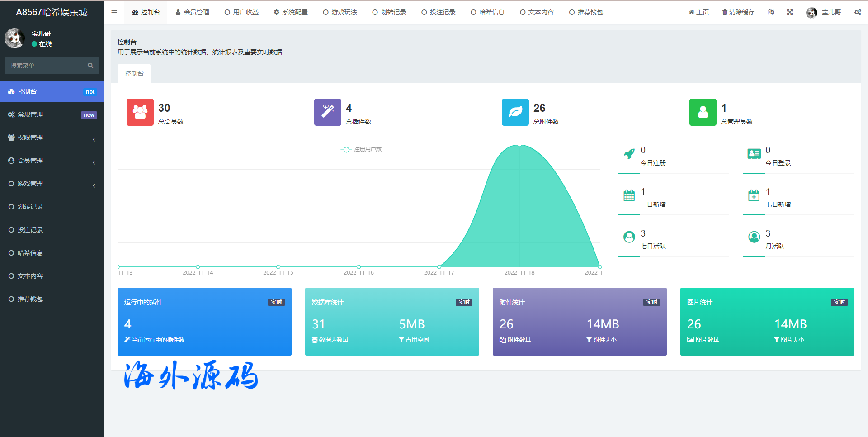This screenshot has width=868, height=437.
Task: Click the language switch icon in header
Action: click(x=771, y=12)
